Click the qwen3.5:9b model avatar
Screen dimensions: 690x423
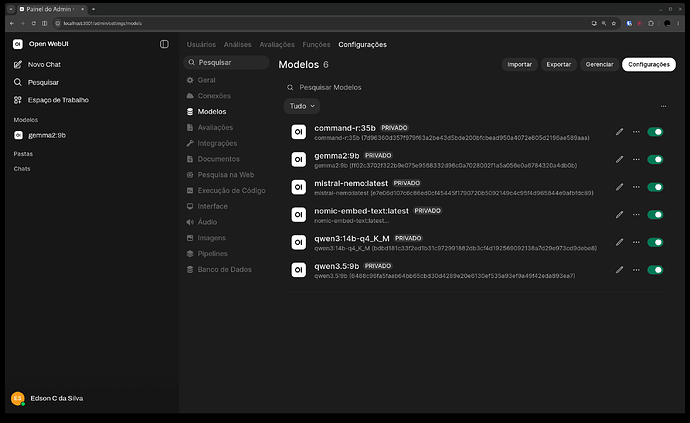coord(299,270)
